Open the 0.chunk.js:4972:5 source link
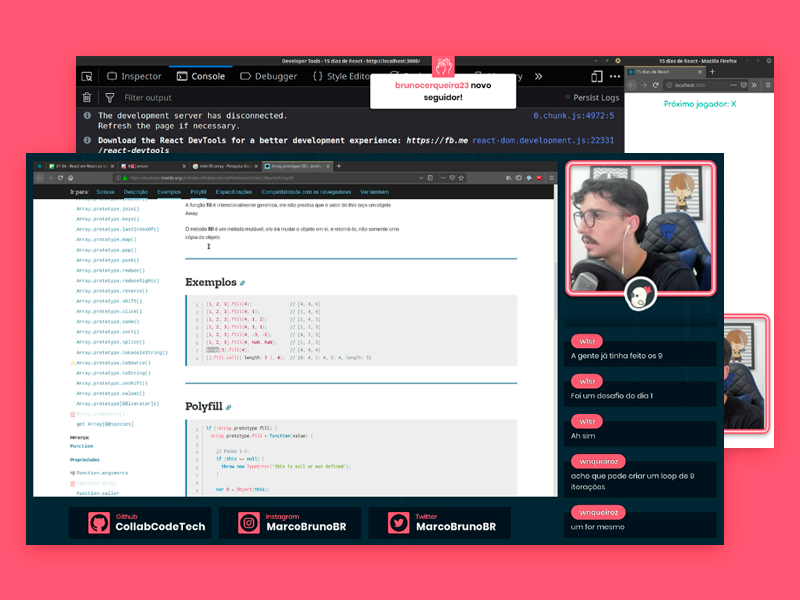 point(573,116)
